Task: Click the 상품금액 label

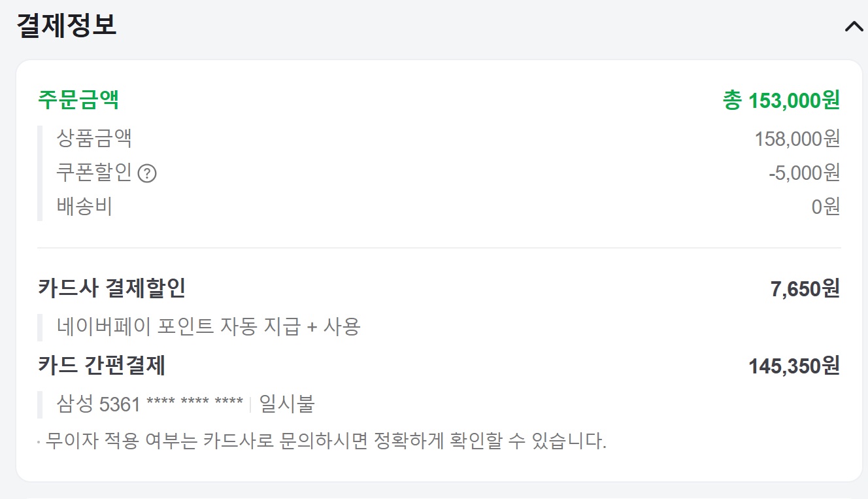Action: pos(94,139)
